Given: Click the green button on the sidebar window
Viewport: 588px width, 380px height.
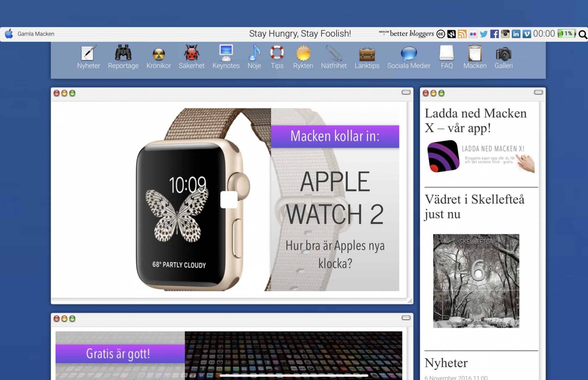Looking at the screenshot, I should (441, 93).
